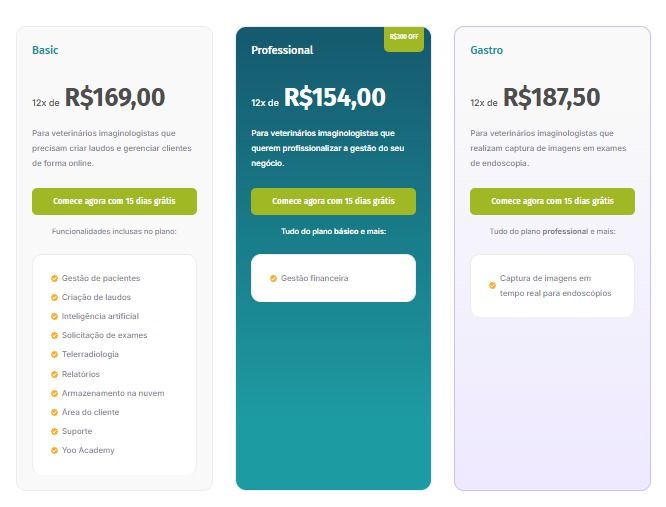Viewport: 666px width, 507px height.
Task: Click check icon beside Captura de imagens
Action: 492,285
